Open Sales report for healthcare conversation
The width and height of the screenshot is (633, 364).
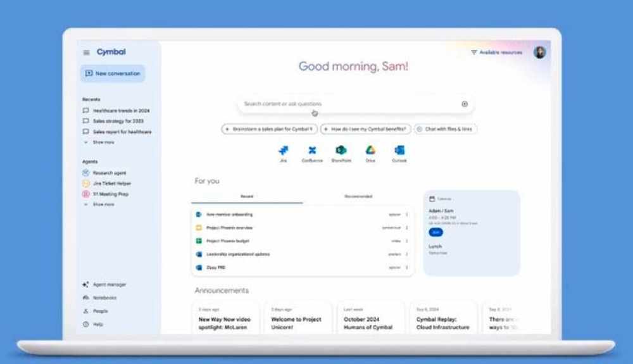click(x=117, y=132)
